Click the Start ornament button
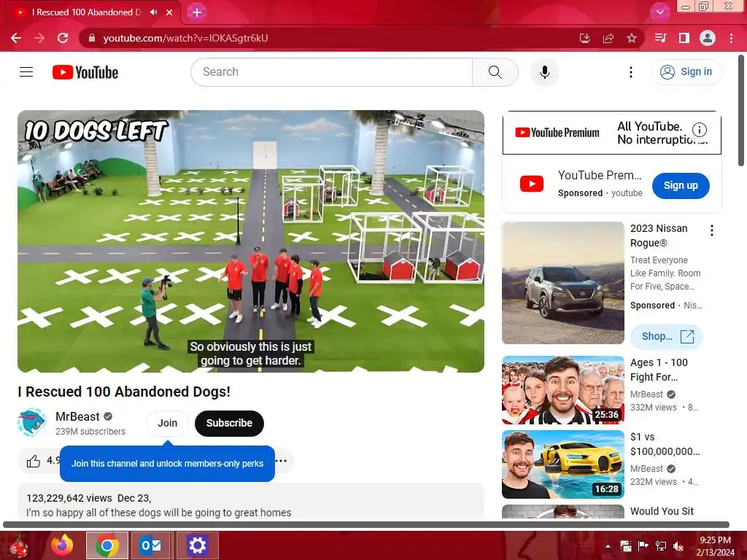This screenshot has width=747, height=560. pos(19,546)
